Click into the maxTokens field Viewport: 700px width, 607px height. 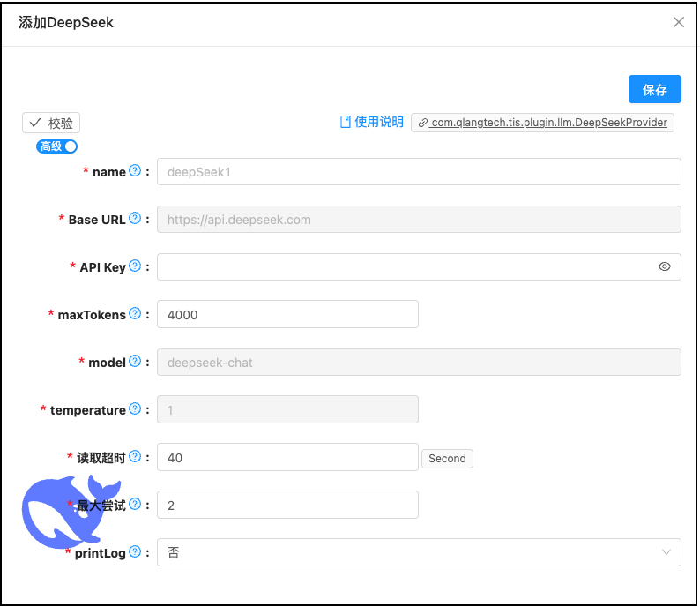pyautogui.click(x=287, y=314)
